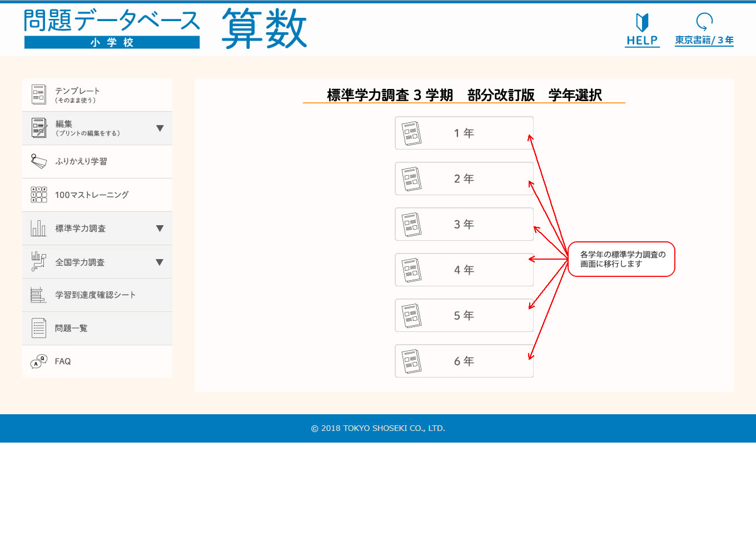The width and height of the screenshot is (756, 536).
Task: Click the 学習到達度確認シート icon
Action: pos(38,295)
